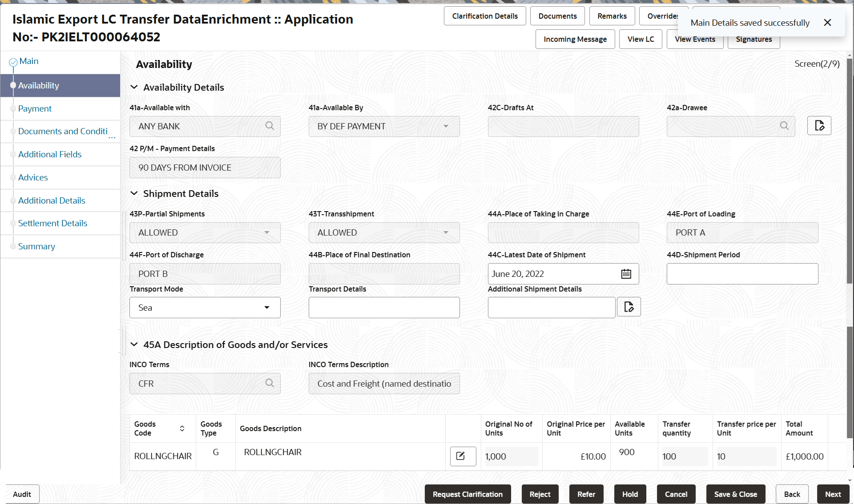Open the Summary step
Image resolution: width=854 pixels, height=504 pixels.
(x=36, y=246)
